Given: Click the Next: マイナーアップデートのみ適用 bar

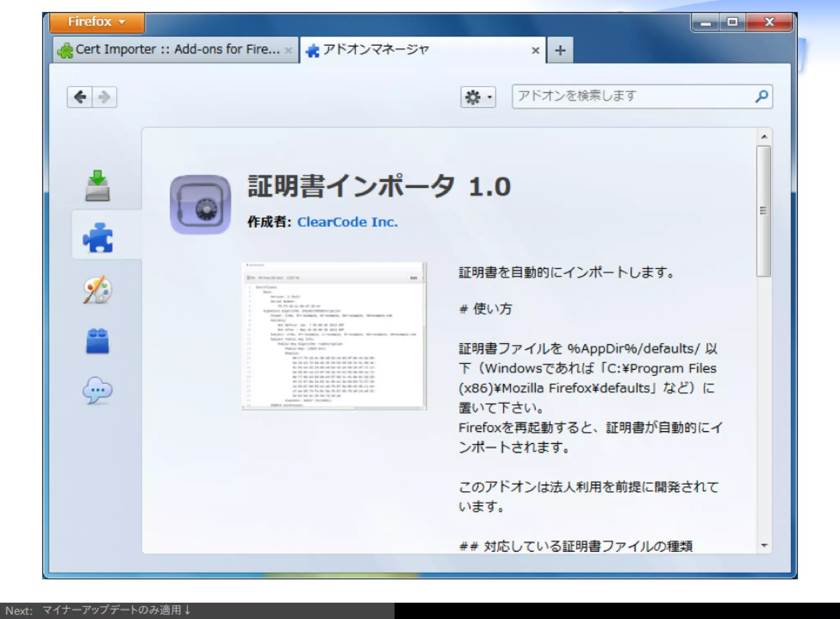Looking at the screenshot, I should coord(197,610).
